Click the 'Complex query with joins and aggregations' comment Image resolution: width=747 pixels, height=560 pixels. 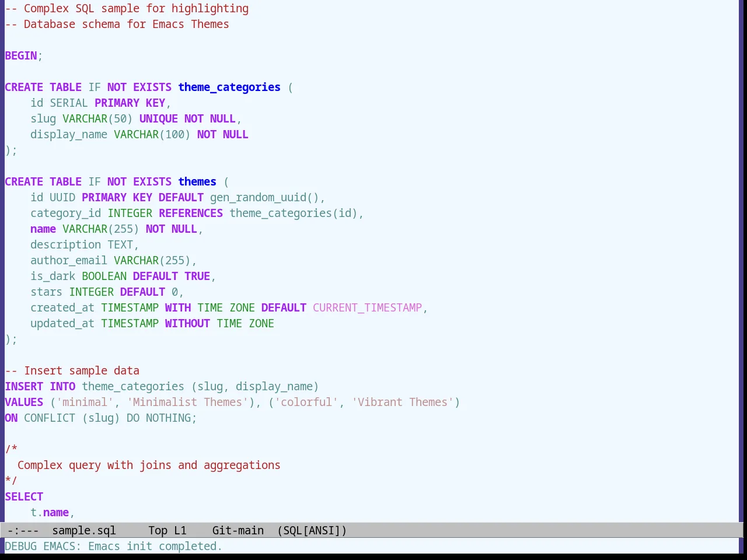149,465
